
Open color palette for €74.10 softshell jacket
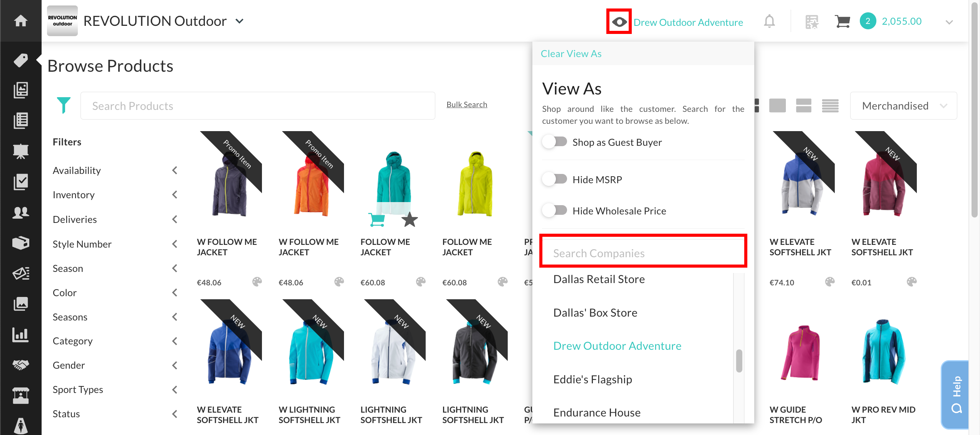point(830,282)
